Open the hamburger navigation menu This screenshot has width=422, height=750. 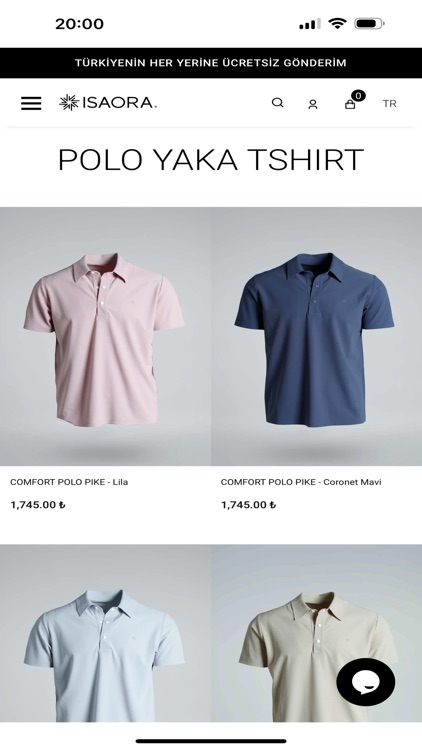tap(31, 103)
